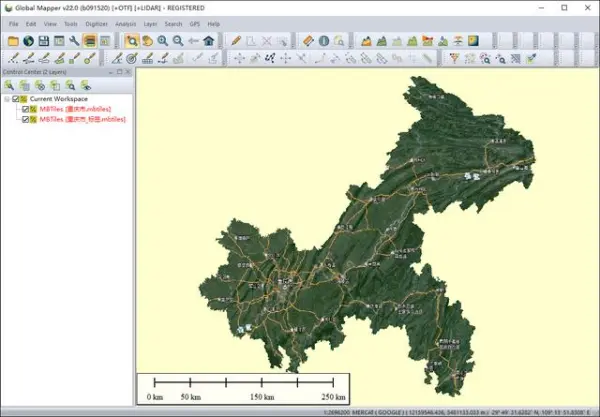Open Configuration with the wrench icon
This screenshot has width=600, height=417.
click(74, 41)
